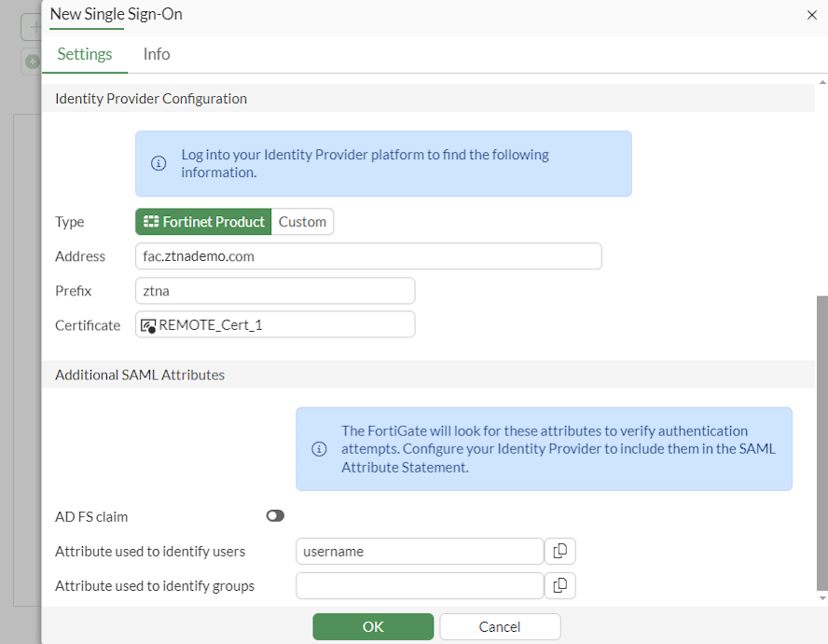The width and height of the screenshot is (828, 644).
Task: Click OK to save the sign-on
Action: [373, 626]
